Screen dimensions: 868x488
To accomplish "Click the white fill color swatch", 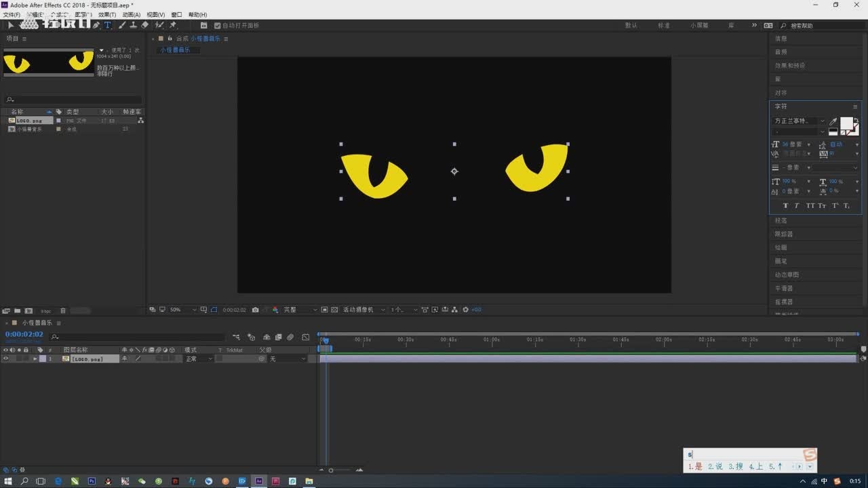I will click(x=846, y=123).
